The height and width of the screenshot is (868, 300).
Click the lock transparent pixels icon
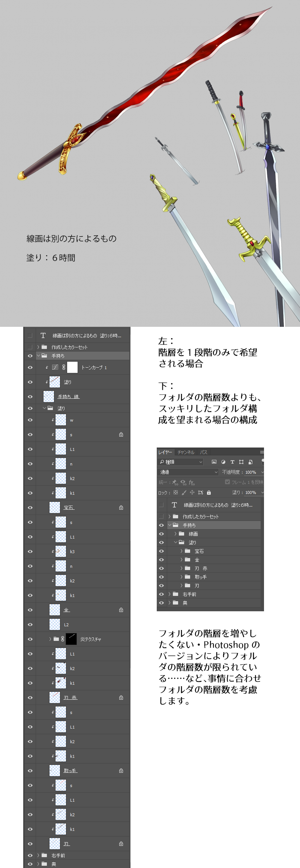[x=175, y=492]
